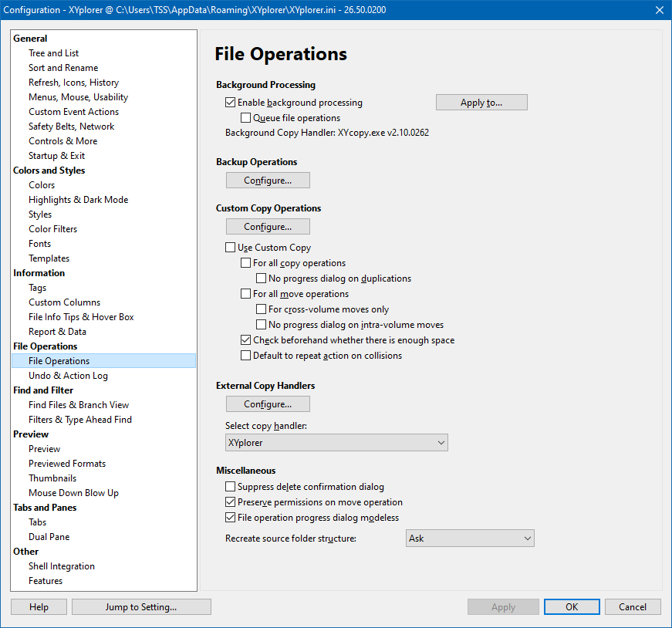Screen dimensions: 672x628
Task: Uncheck Preserve permissions on move operation
Action: (230, 502)
